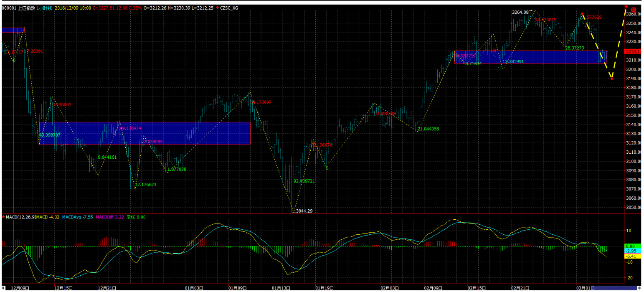Click the 02月21日 date on time axis
Image resolution: width=644 pixels, height=292 pixels.
coord(521,288)
